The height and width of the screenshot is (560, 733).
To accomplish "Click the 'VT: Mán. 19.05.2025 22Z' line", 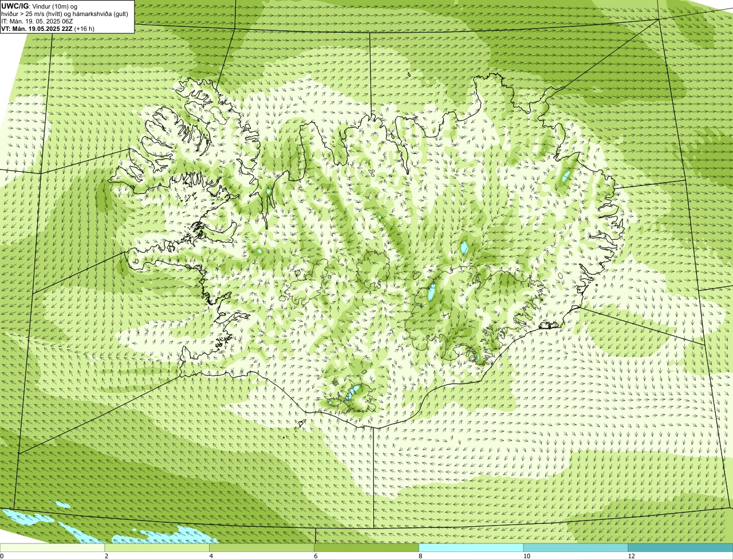I will [x=48, y=28].
